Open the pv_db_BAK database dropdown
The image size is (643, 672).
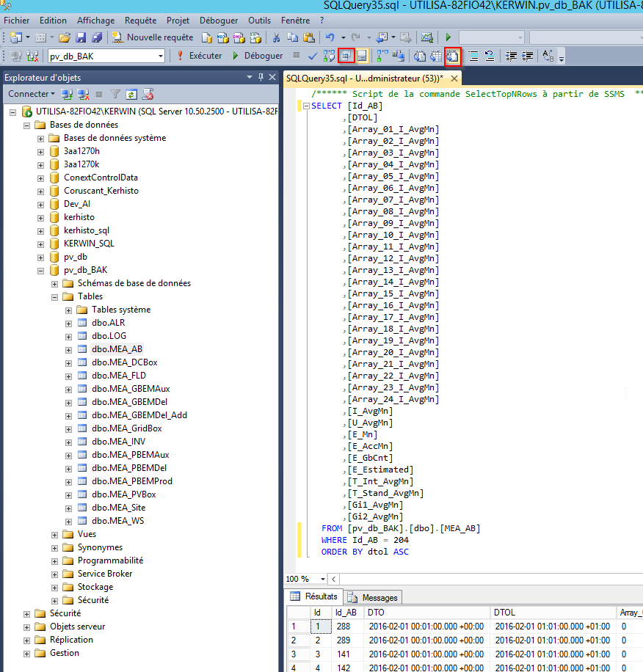point(161,56)
